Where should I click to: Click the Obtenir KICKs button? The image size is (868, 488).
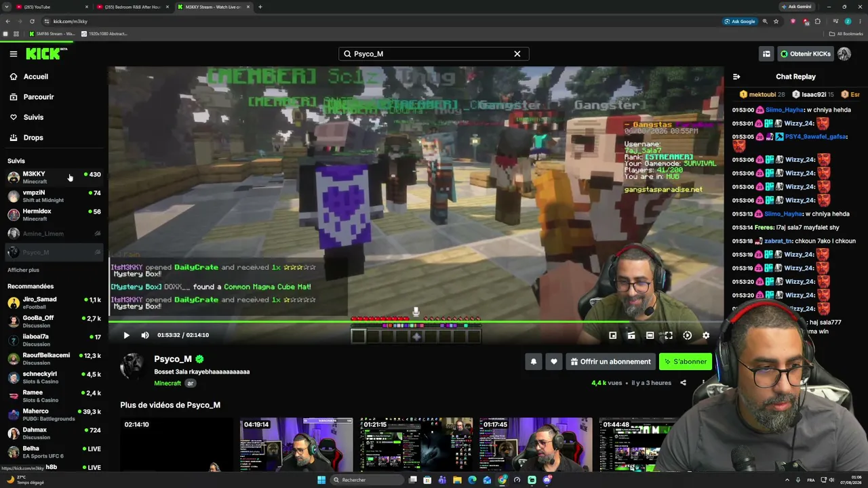pos(805,54)
